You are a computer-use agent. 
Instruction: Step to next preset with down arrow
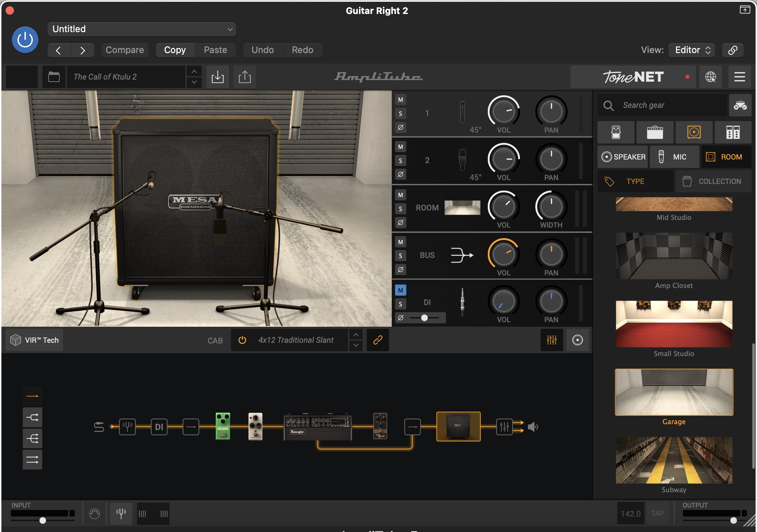click(x=194, y=82)
